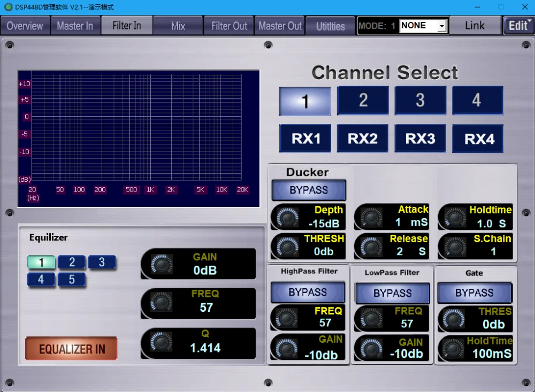535x392 pixels.
Task: Click the Gate THRES knob
Action: 454,319
